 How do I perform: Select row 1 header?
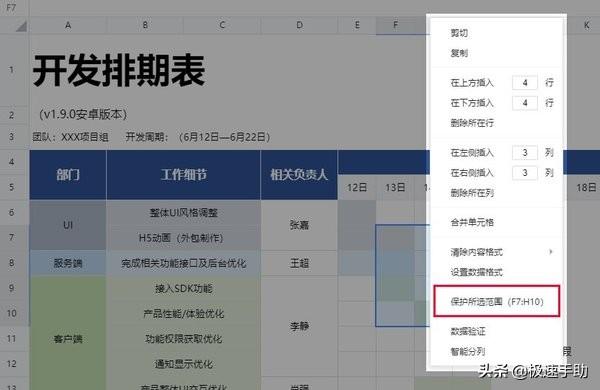pos(11,70)
